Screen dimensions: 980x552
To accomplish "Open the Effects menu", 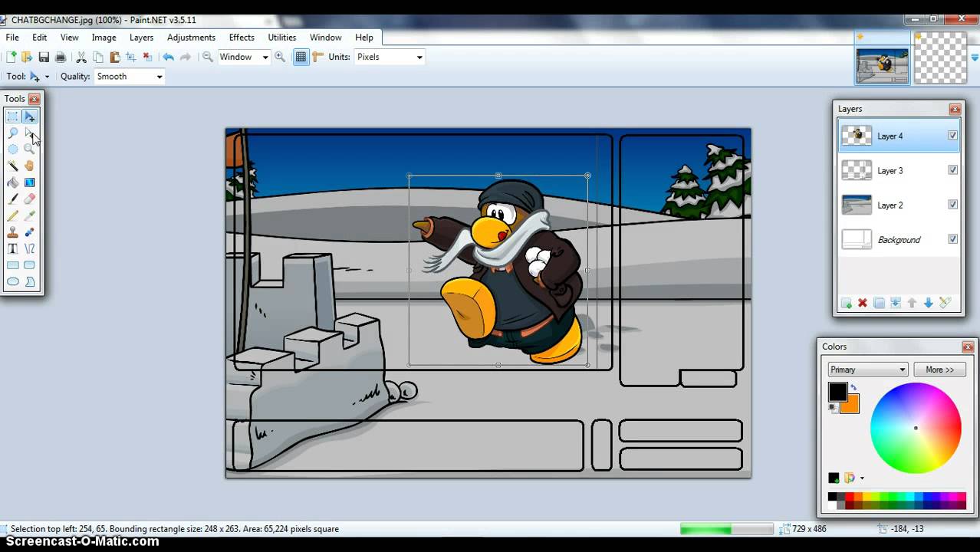I will click(x=242, y=37).
